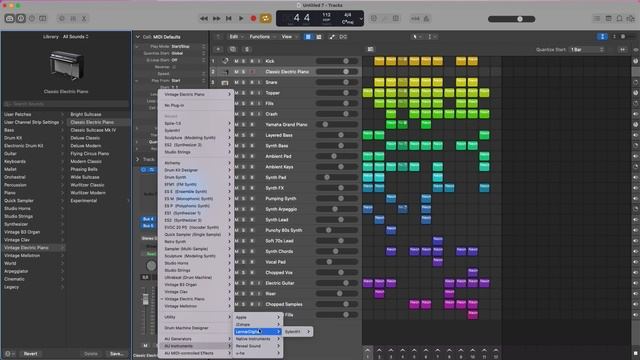This screenshot has height=360, width=640.
Task: Click the Search Sounds field
Action: point(66,104)
